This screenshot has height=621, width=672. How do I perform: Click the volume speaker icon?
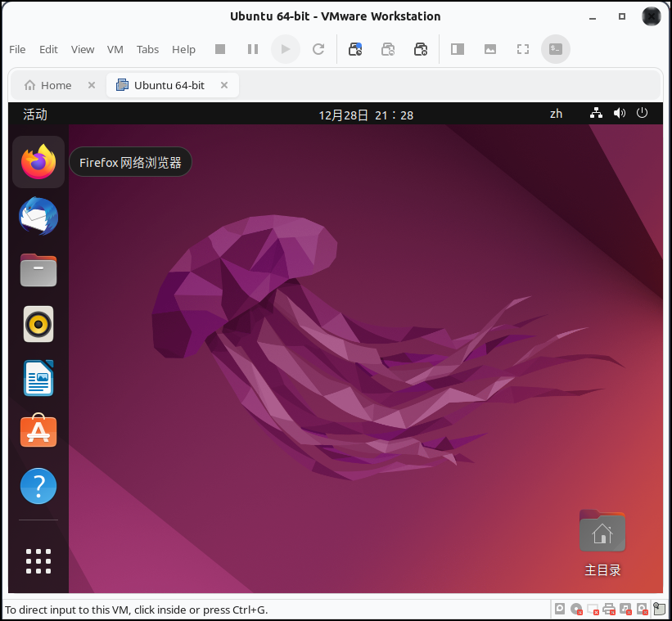620,113
